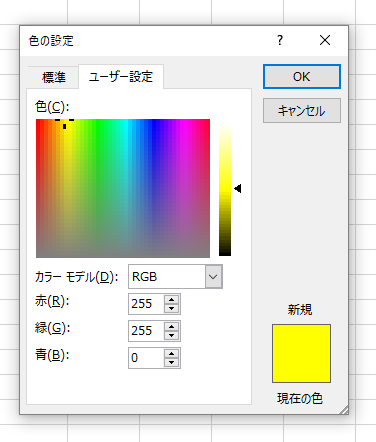Click the 青(B) value field
Image resolution: width=376 pixels, height=442 pixels.
click(x=146, y=358)
